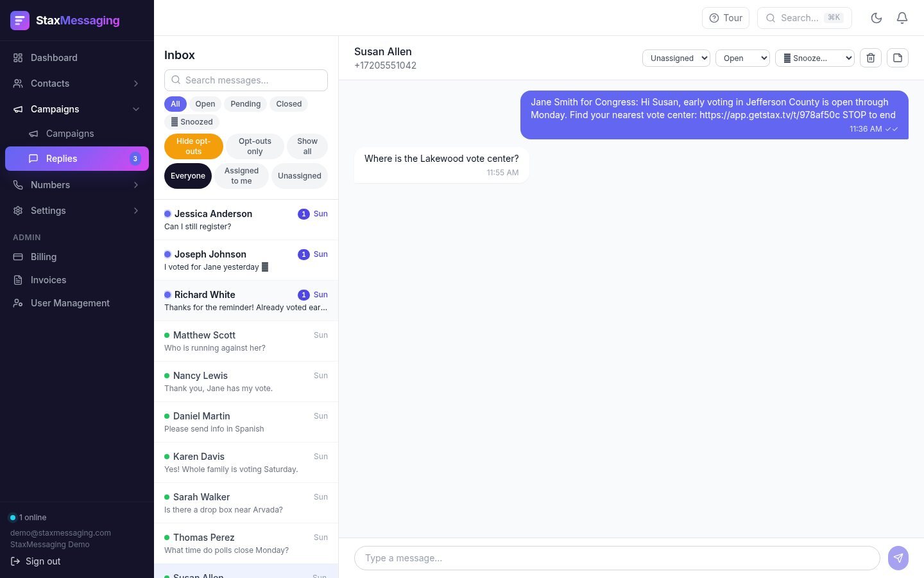The height and width of the screenshot is (578, 924).
Task: Click the unread badge on Replies
Action: [x=135, y=159]
